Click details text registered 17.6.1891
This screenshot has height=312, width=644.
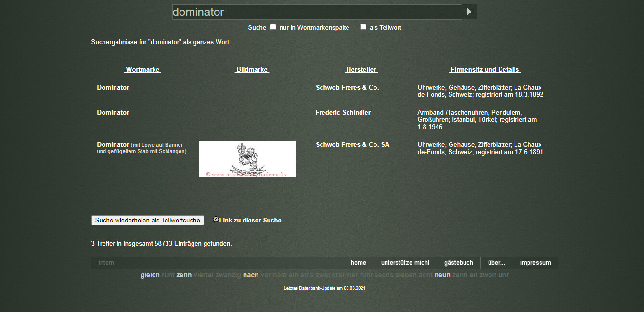click(480, 148)
